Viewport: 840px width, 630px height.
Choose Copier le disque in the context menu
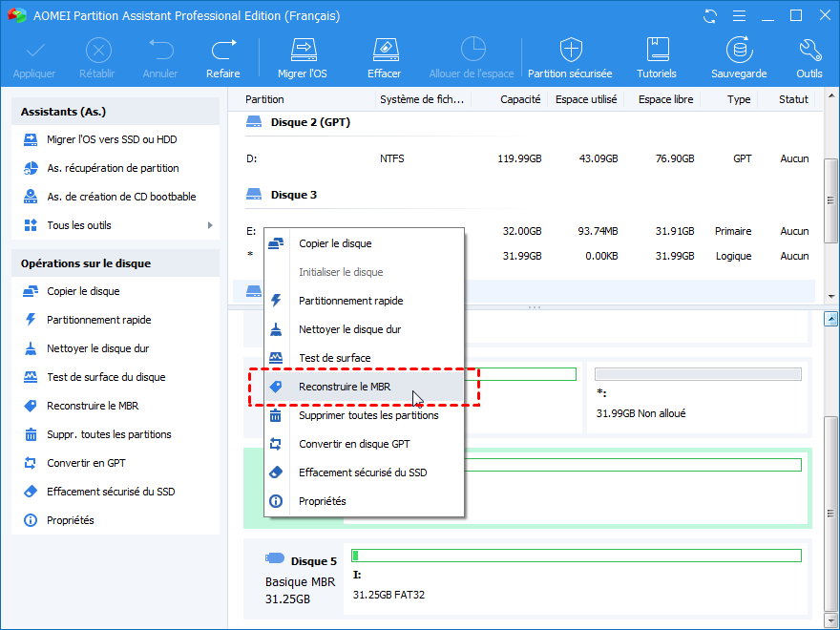pyautogui.click(x=365, y=243)
